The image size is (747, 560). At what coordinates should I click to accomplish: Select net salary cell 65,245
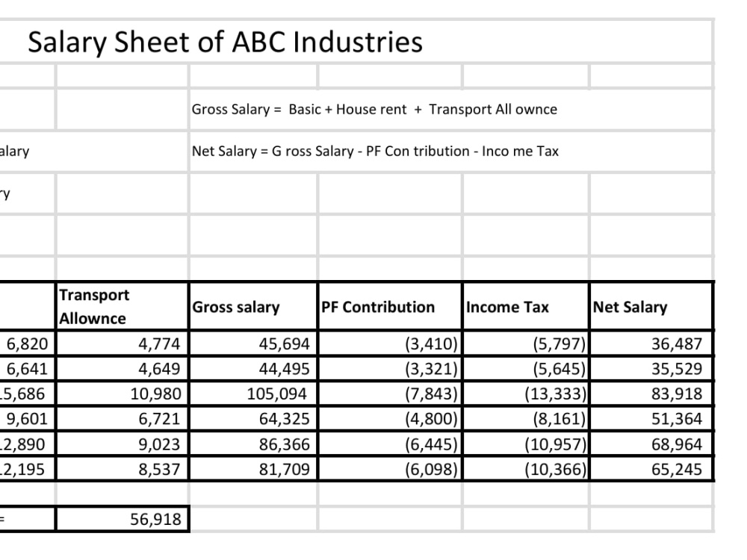click(x=651, y=469)
